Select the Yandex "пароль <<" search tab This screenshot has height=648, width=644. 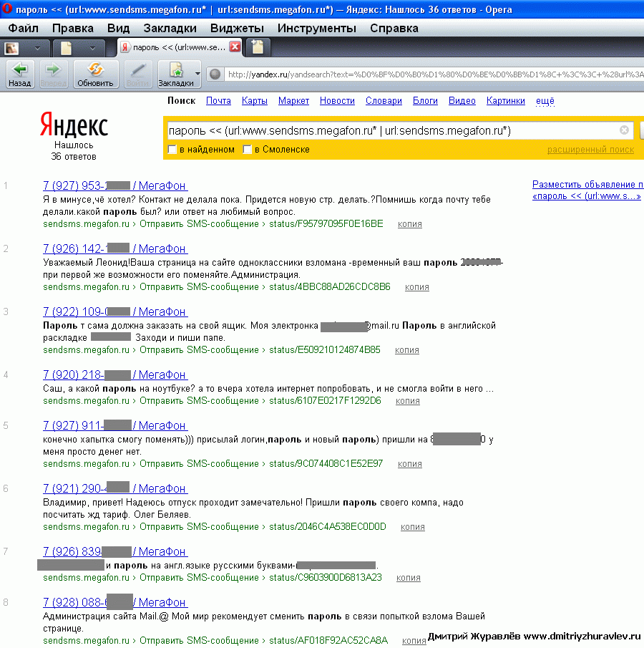coord(180,47)
